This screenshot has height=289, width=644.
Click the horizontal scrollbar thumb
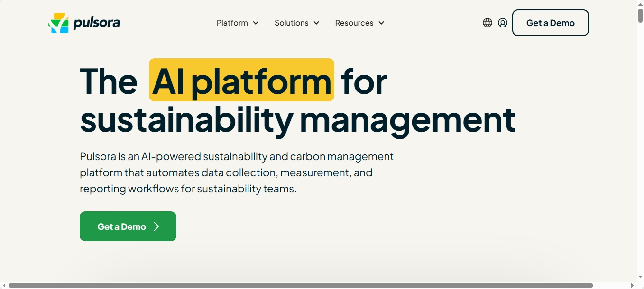click(301, 285)
